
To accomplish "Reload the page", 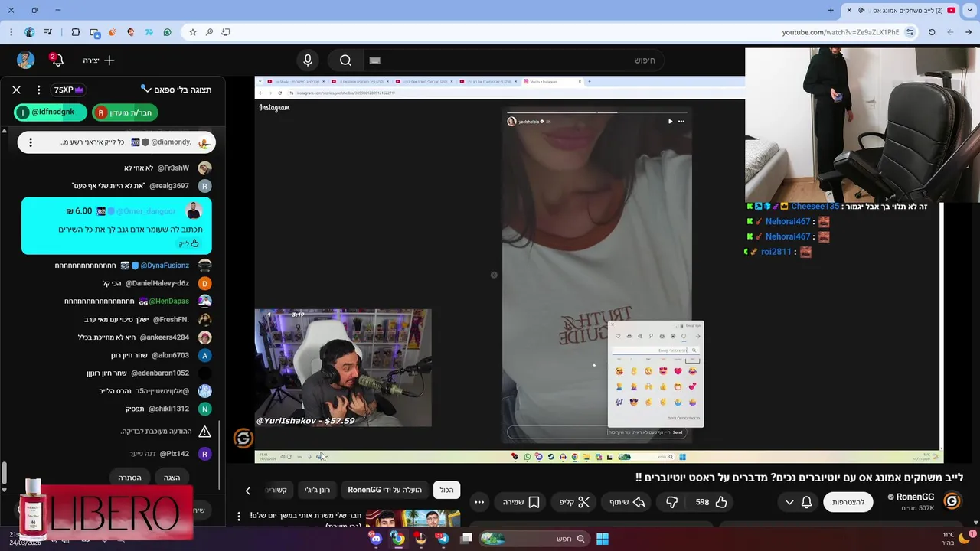I will point(932,32).
